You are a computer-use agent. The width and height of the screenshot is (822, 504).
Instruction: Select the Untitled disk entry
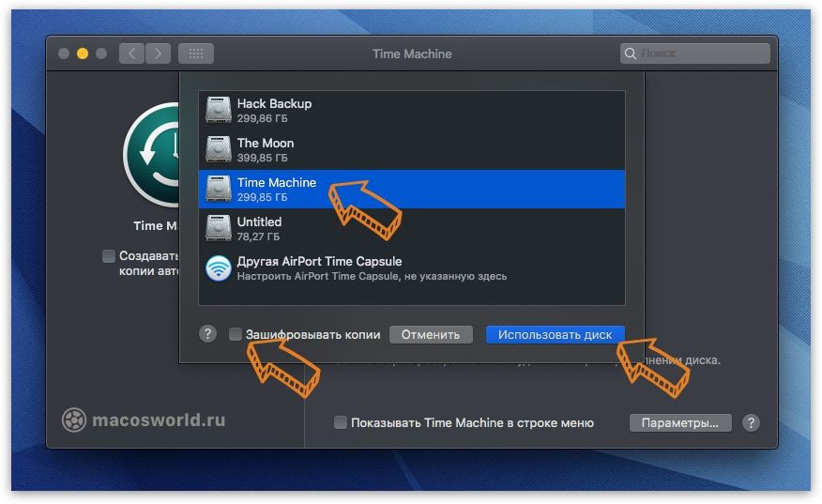(412, 229)
